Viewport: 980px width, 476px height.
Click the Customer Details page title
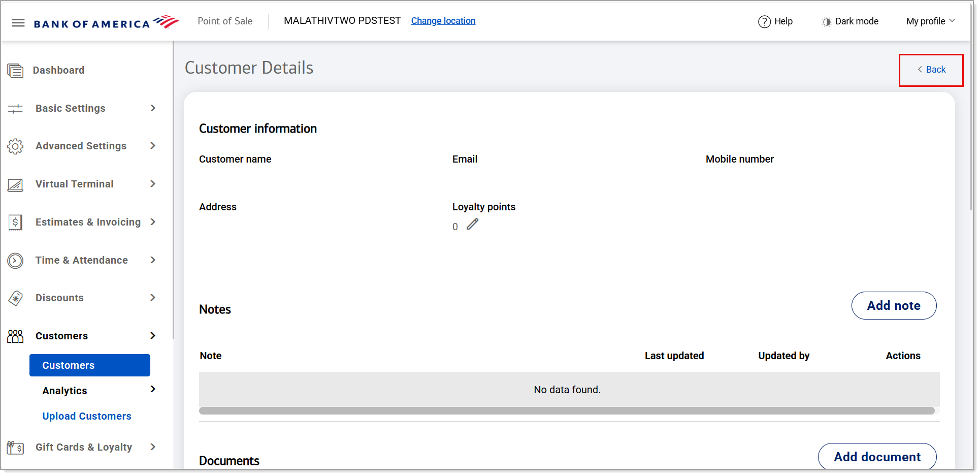(249, 68)
